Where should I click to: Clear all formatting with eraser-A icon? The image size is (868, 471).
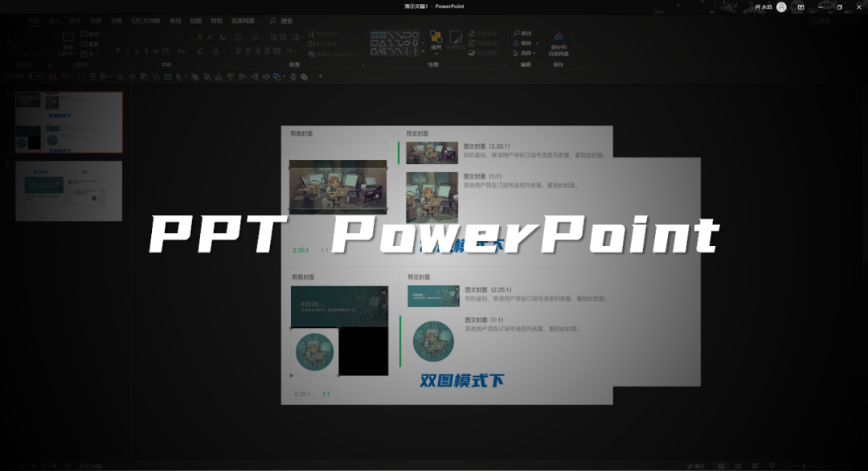(x=222, y=37)
